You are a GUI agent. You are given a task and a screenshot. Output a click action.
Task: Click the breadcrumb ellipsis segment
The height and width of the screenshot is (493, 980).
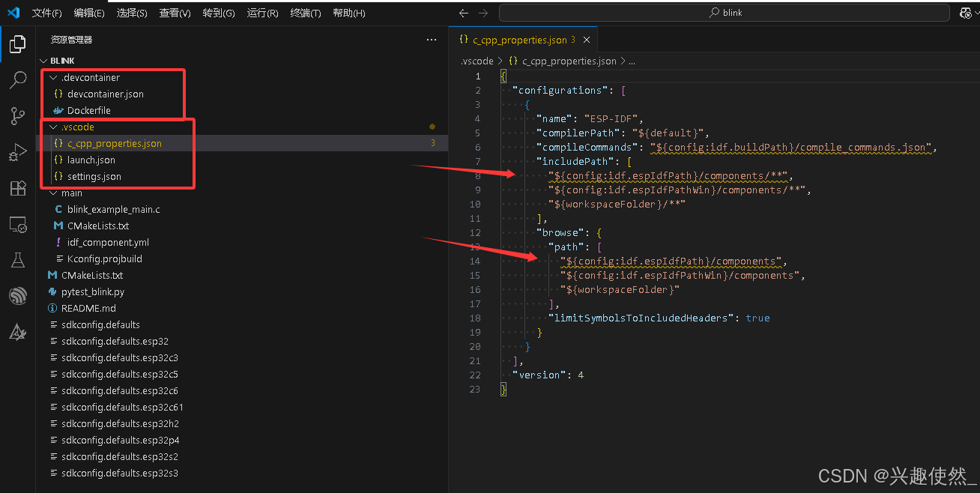632,61
